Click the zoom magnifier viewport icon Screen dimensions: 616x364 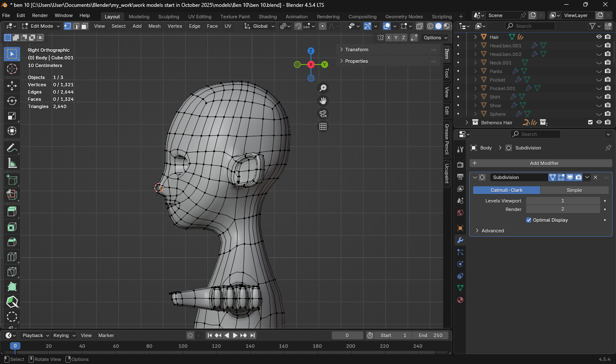[323, 88]
